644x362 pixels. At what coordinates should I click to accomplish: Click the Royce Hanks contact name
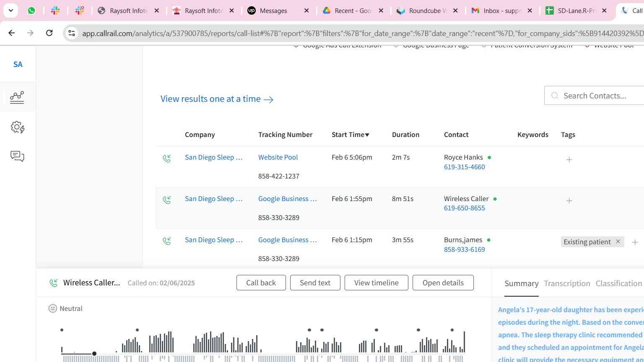click(463, 158)
